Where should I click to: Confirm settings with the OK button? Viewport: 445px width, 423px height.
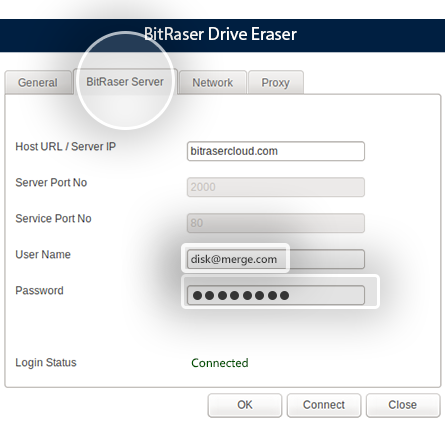coord(245,405)
